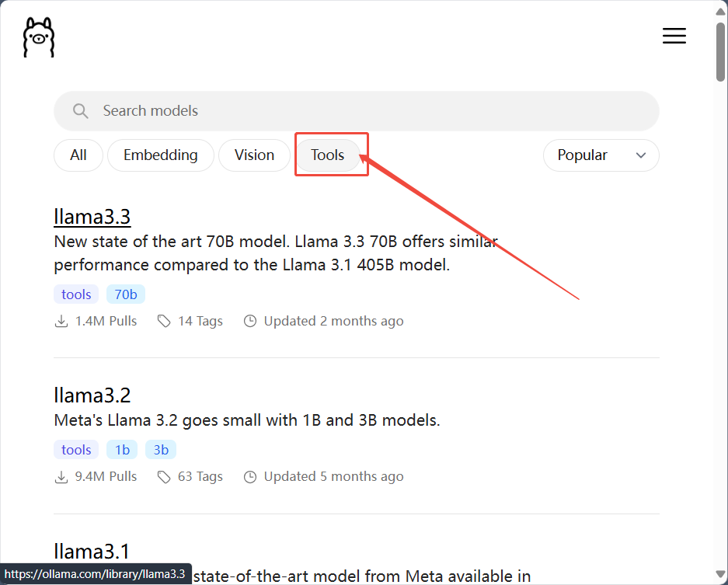Click the tag icon under llama3.2
Screen dimensions: 728x585
pyautogui.click(x=164, y=477)
